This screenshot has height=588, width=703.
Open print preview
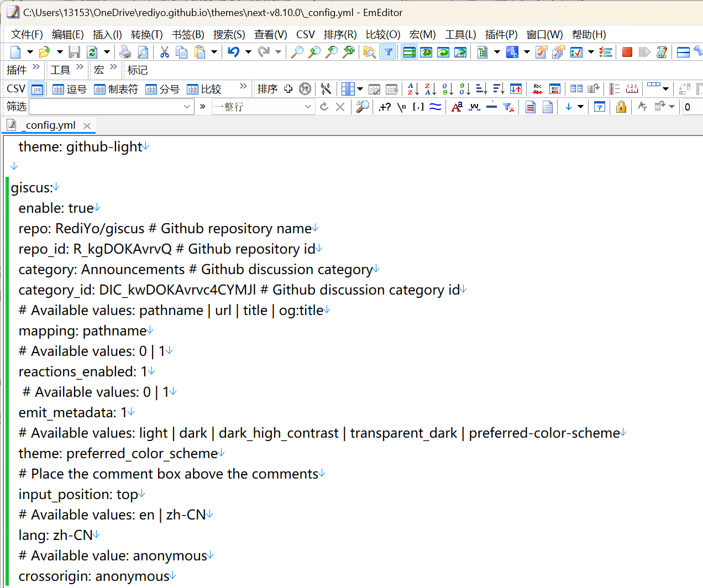point(143,52)
